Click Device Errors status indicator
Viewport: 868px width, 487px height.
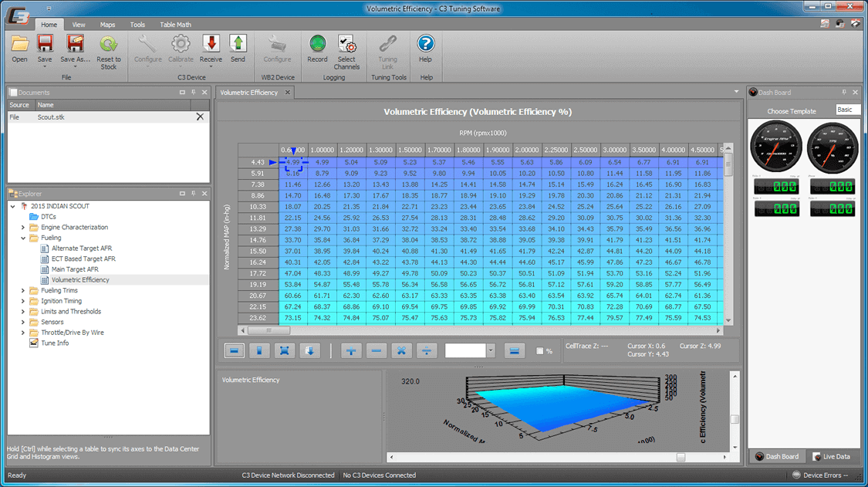[x=822, y=475]
